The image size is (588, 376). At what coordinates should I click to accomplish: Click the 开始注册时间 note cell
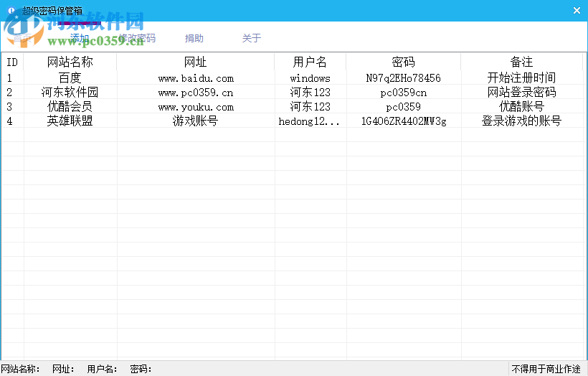[x=521, y=77]
